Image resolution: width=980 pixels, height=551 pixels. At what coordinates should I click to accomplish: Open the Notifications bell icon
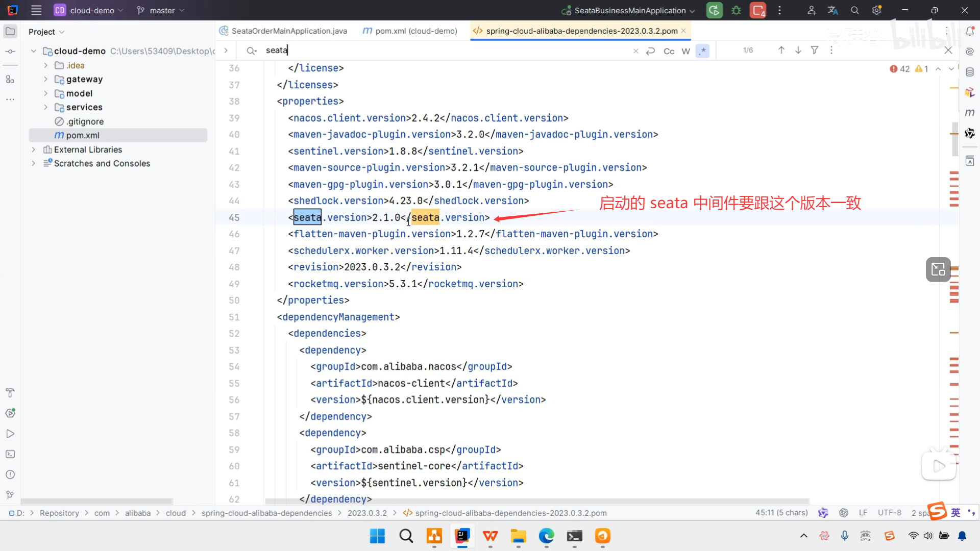(970, 31)
